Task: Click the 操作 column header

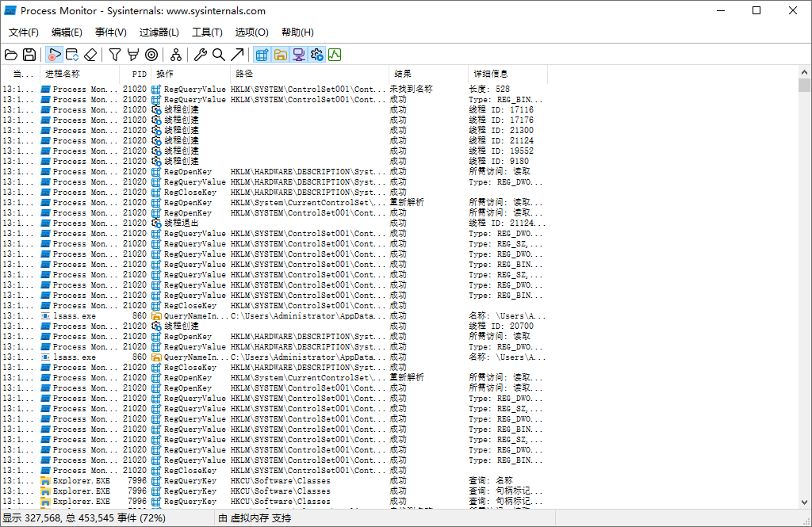Action: click(x=190, y=74)
